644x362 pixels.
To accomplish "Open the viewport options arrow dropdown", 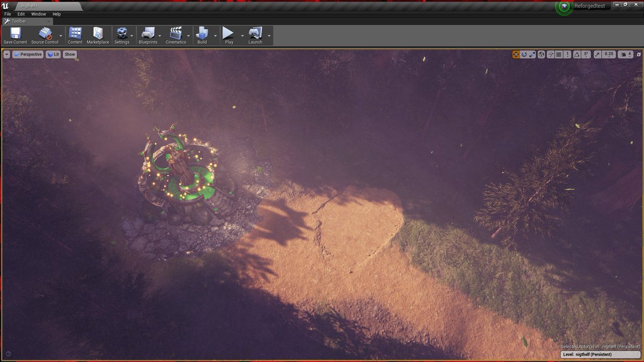I will 6,54.
